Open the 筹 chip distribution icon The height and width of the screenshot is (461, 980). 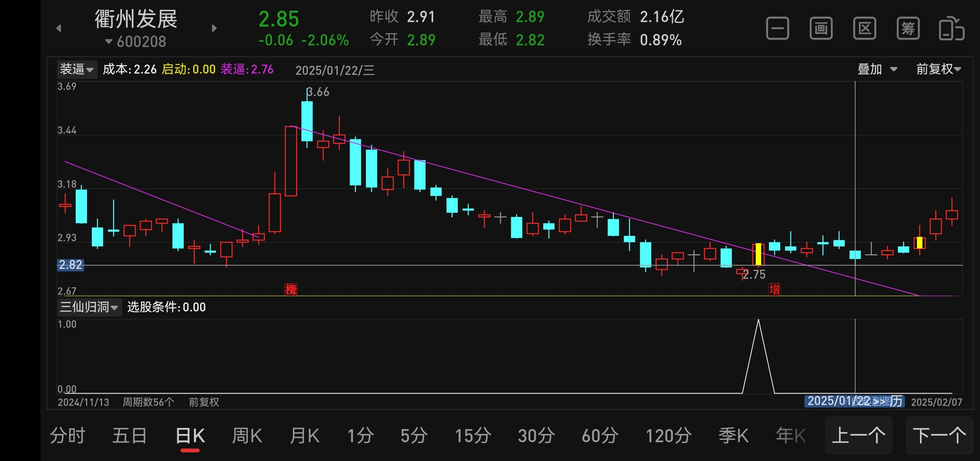tap(908, 29)
